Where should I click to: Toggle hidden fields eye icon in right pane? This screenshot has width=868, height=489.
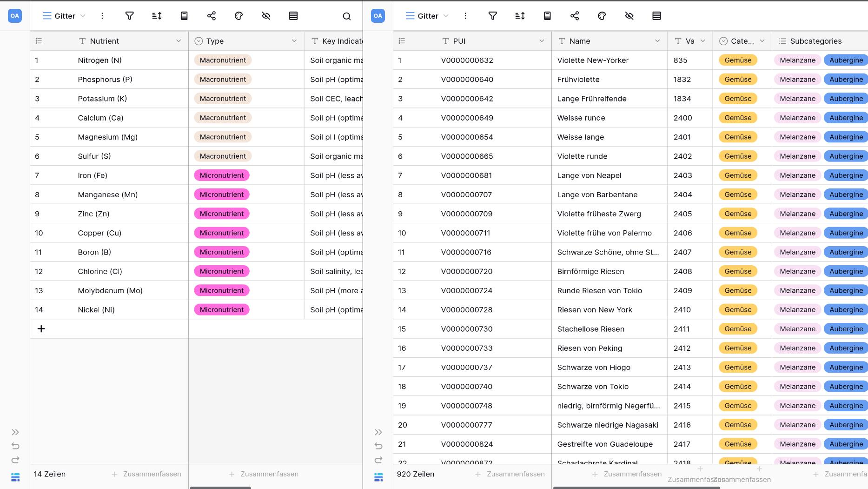[629, 16]
